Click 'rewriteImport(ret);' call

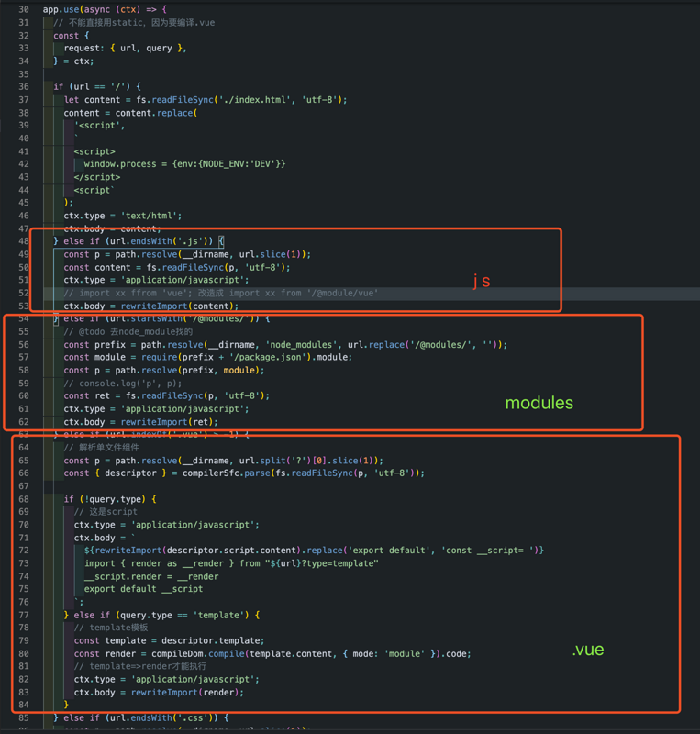[x=169, y=422]
